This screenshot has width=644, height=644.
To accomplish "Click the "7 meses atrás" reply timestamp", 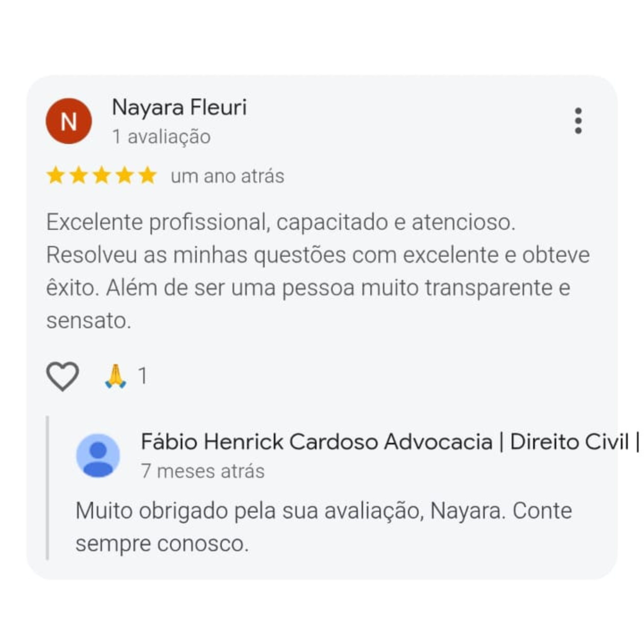I will 203,471.
